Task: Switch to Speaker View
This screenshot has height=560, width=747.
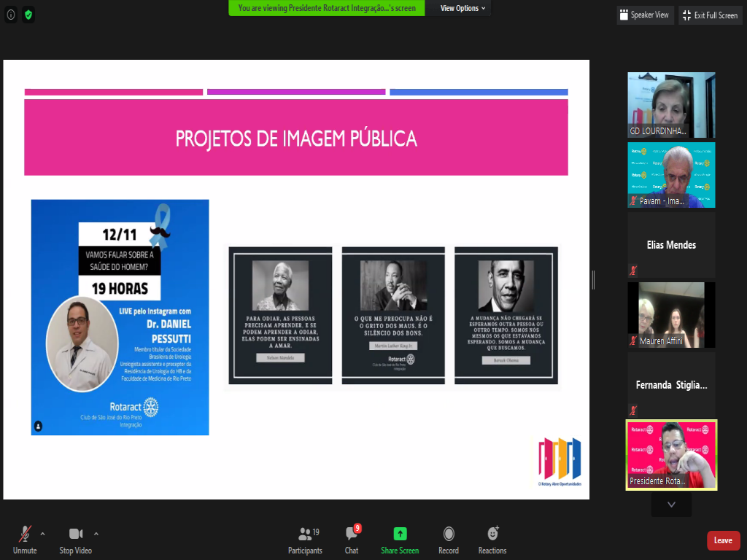Action: click(643, 15)
